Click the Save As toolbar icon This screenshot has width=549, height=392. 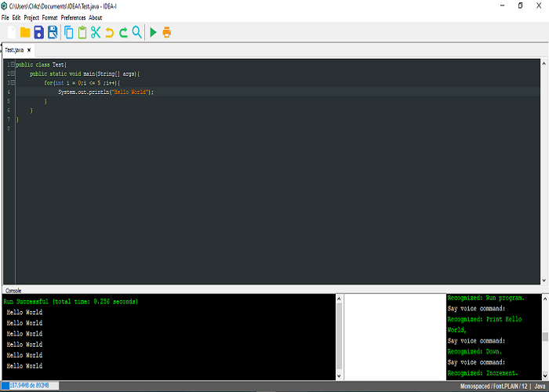(53, 32)
